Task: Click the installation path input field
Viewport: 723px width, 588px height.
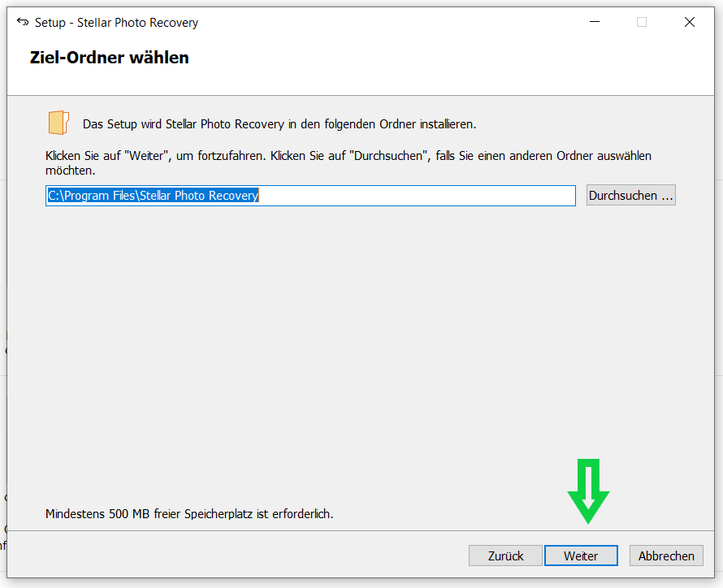Action: click(x=310, y=196)
